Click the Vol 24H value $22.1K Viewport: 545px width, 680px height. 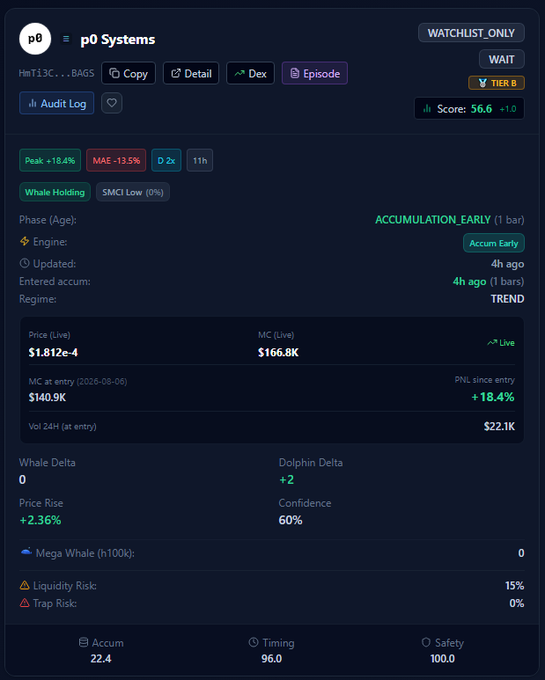coord(499,426)
